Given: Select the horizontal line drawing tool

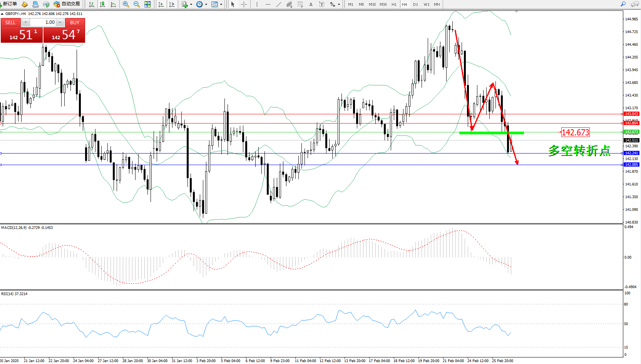Looking at the screenshot, I should point(268,4).
